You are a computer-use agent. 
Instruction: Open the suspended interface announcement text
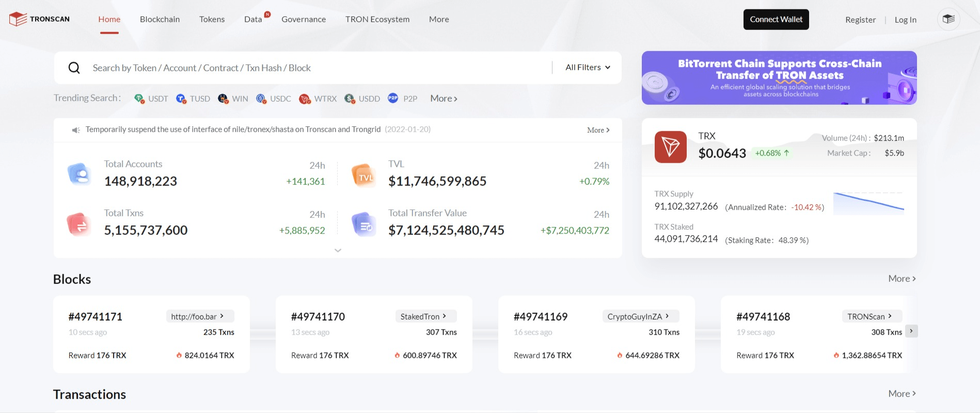pyautogui.click(x=233, y=130)
